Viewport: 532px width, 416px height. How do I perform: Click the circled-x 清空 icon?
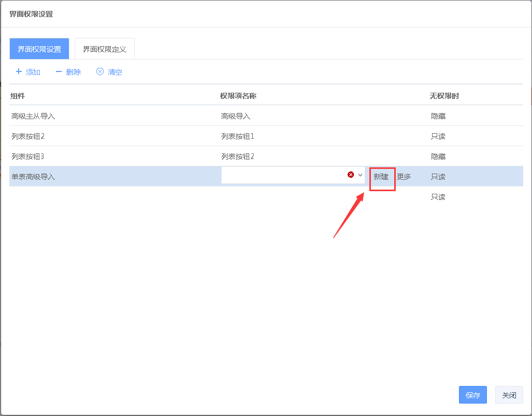[x=100, y=71]
